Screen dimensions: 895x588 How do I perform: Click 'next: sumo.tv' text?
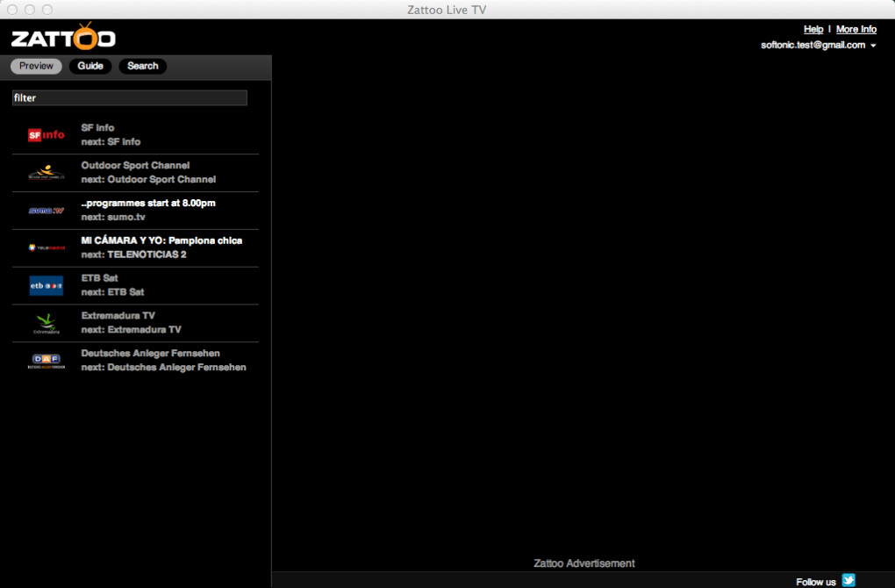point(113,217)
